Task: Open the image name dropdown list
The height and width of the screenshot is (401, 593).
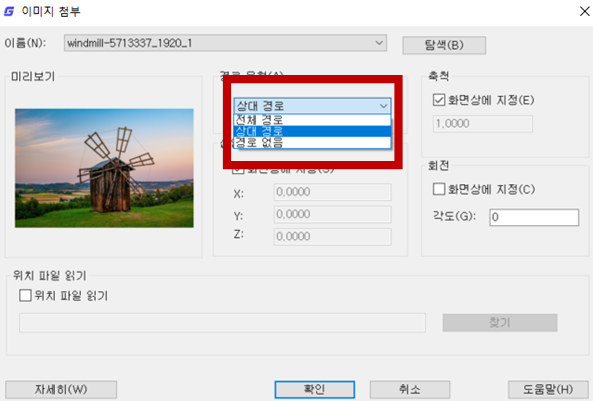Action: point(379,43)
